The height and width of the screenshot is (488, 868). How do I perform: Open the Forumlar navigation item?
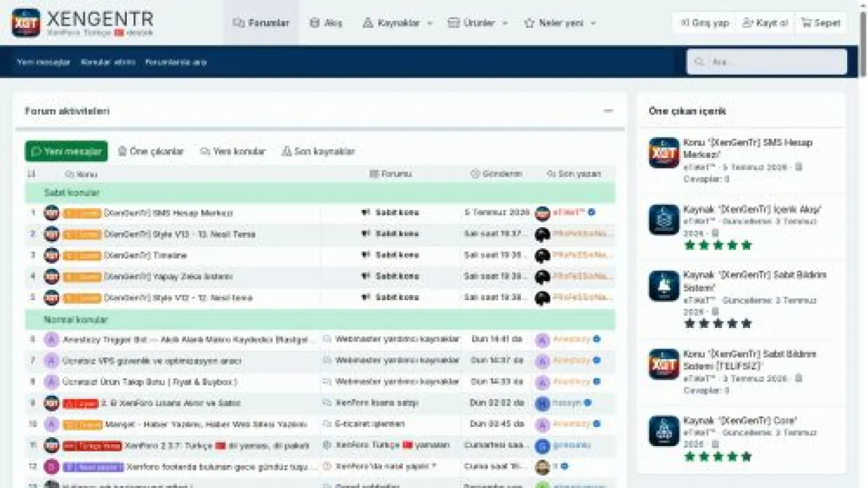(x=261, y=23)
